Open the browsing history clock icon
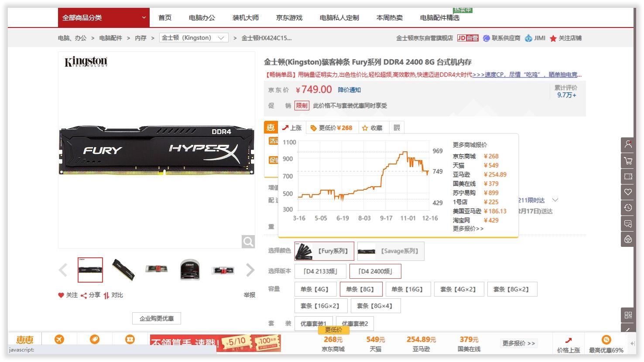This screenshot has width=644, height=362. coord(628,208)
